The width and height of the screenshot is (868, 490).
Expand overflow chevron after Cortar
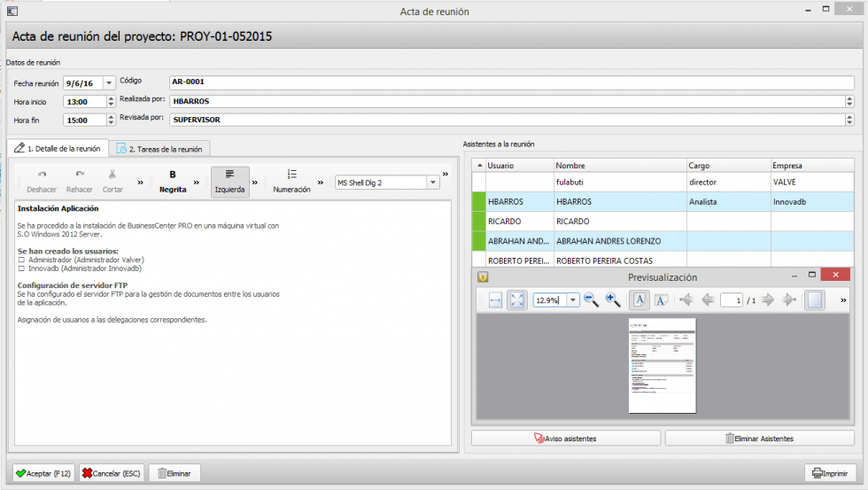coord(140,183)
